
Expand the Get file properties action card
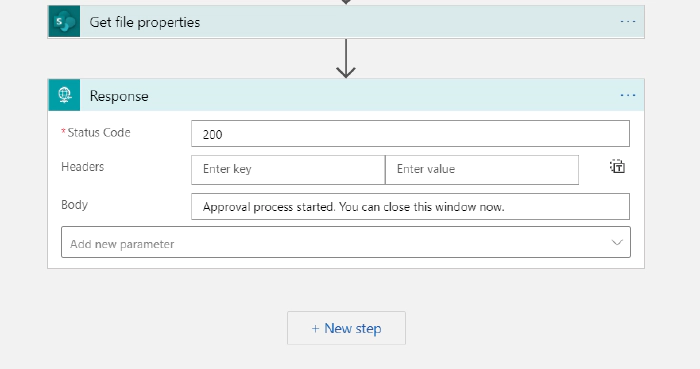[x=346, y=21]
